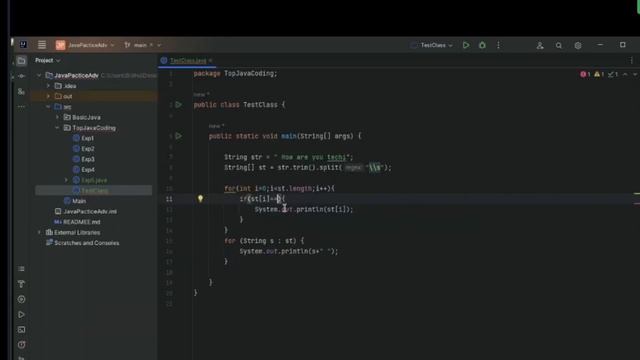Open the Commit tool window icon
Image resolution: width=640 pixels, height=360 pixels.
click(22, 76)
